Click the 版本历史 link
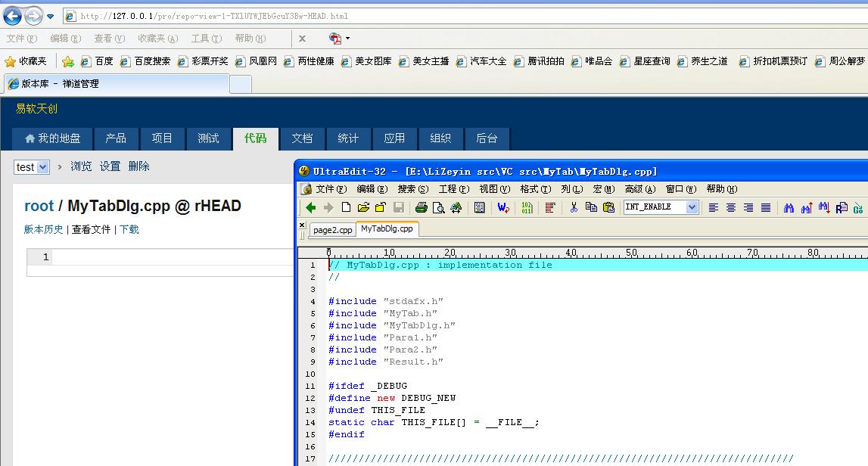The width and height of the screenshot is (868, 466). (43, 229)
